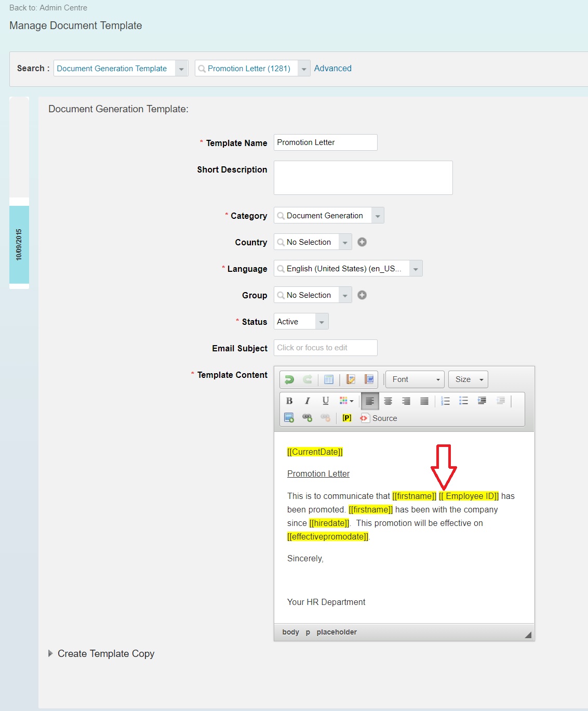This screenshot has width=588, height=711.
Task: Click 'Sincerely,' line in editor
Action: 305,558
